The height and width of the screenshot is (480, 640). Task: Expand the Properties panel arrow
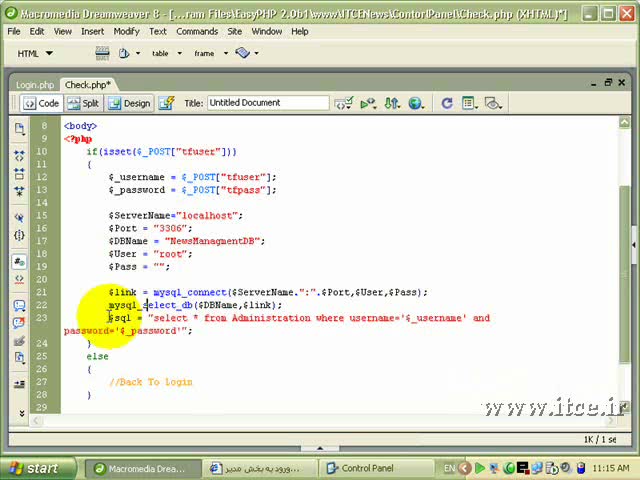pyautogui.click(x=320, y=448)
